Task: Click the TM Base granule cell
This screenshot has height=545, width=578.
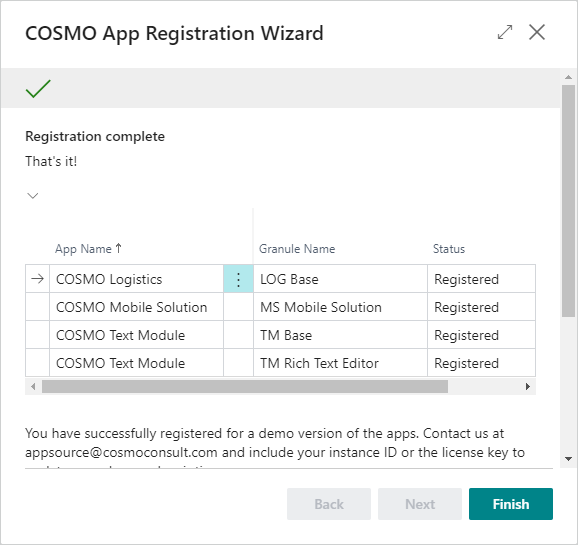Action: [340, 335]
